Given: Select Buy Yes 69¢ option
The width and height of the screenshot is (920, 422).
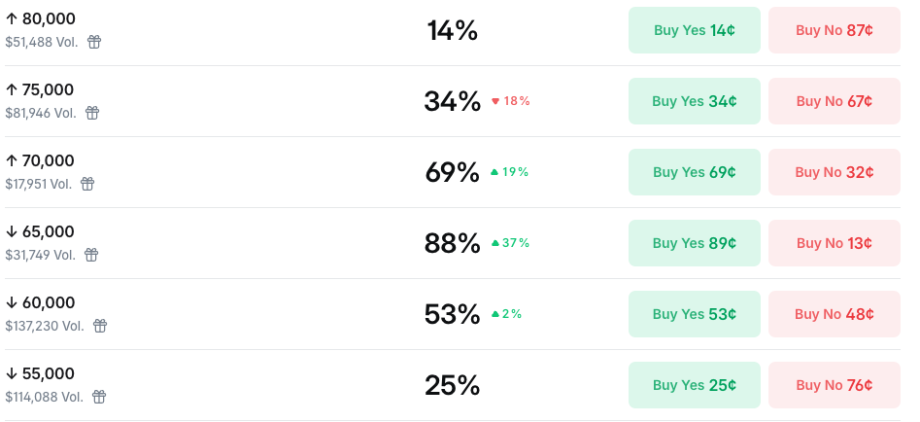Looking at the screenshot, I should coord(694,172).
